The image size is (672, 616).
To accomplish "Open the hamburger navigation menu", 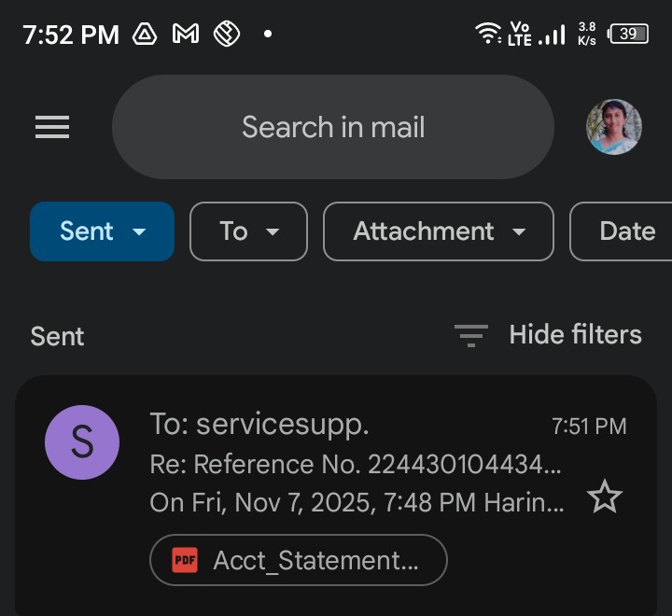I will point(52,127).
